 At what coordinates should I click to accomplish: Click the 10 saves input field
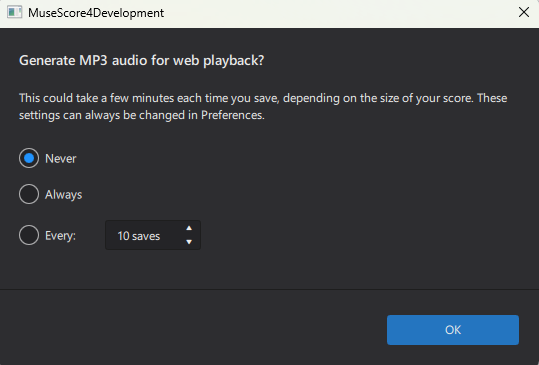[x=153, y=235]
